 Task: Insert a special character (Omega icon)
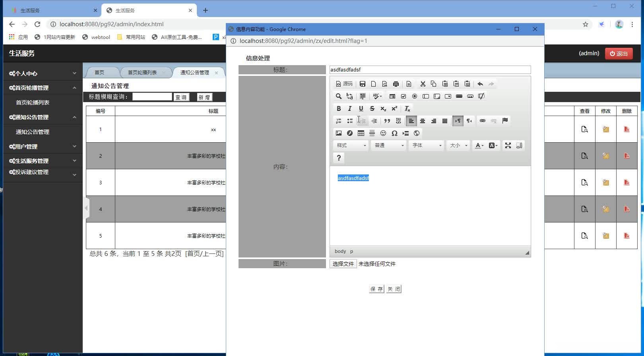394,133
